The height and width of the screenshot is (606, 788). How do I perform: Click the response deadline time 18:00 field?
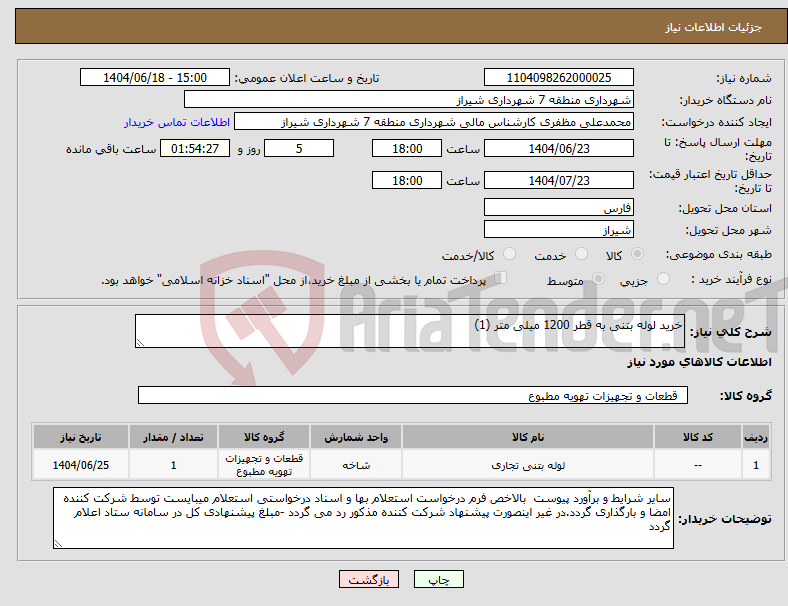pos(407,148)
